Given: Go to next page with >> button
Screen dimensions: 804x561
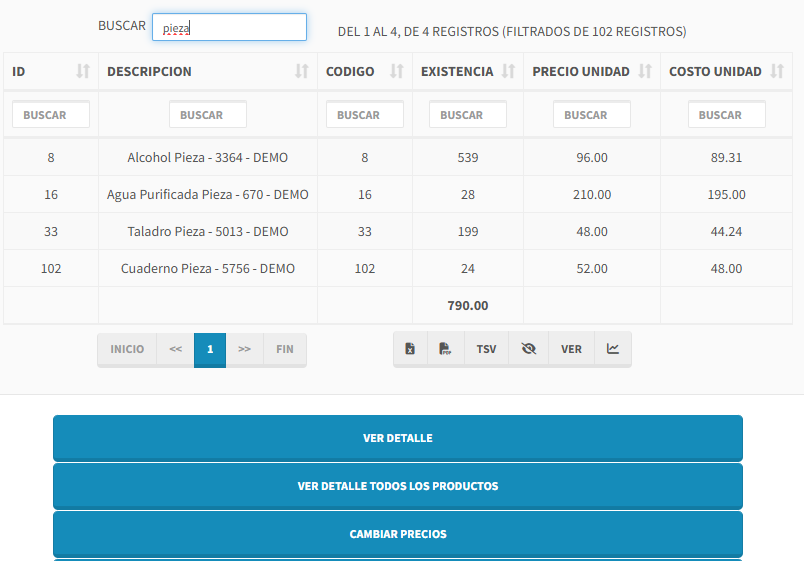Looking at the screenshot, I should (245, 349).
